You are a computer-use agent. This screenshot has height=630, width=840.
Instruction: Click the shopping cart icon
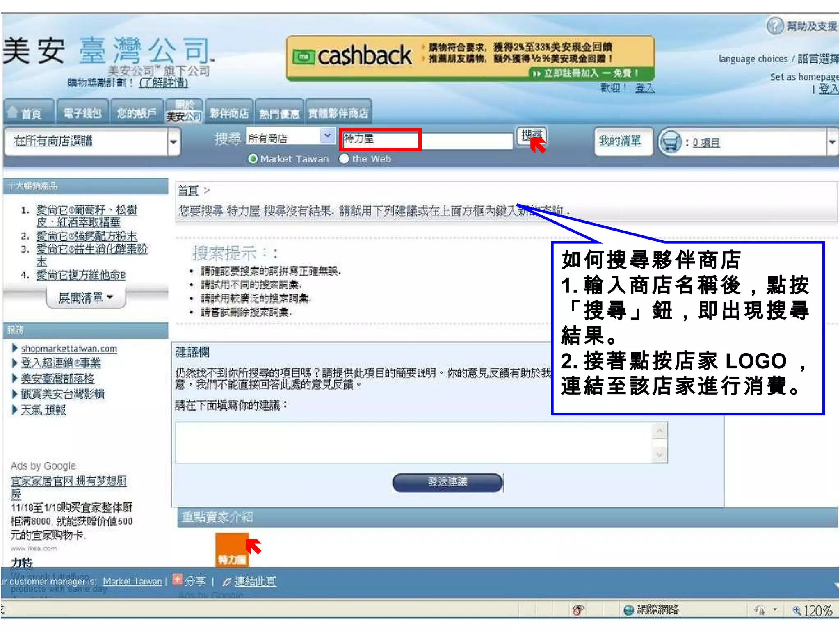(x=670, y=142)
